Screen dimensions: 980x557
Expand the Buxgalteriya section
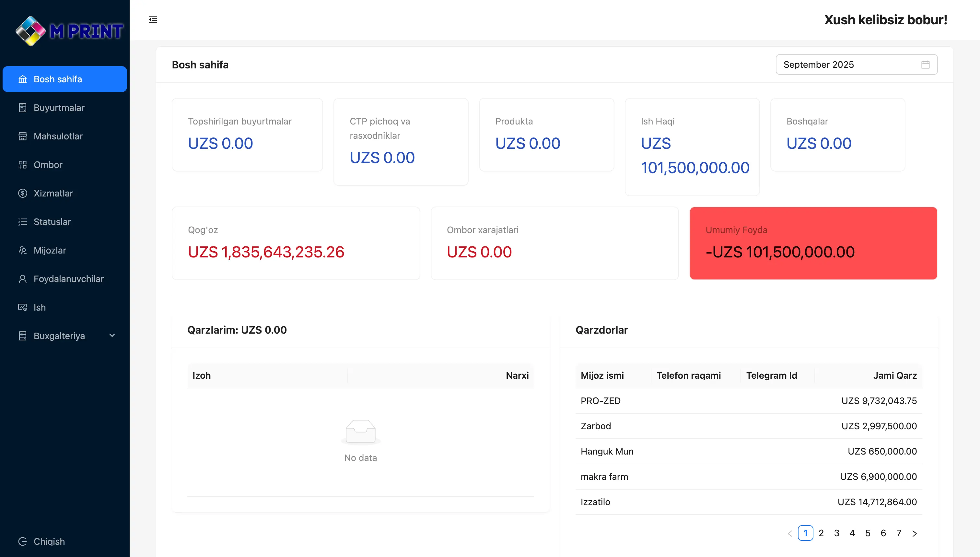65,336
